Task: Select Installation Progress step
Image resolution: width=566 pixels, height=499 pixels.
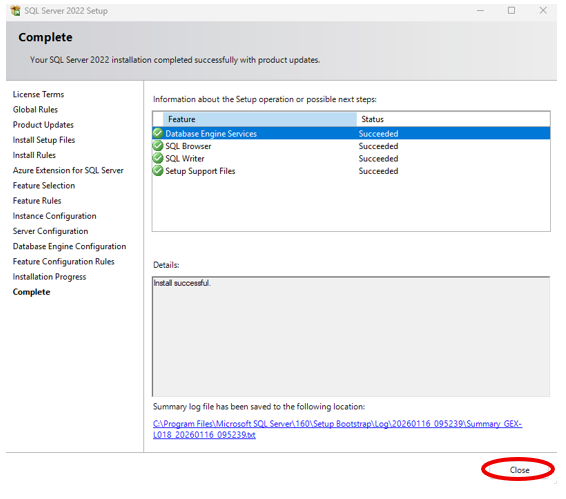Action: [49, 277]
